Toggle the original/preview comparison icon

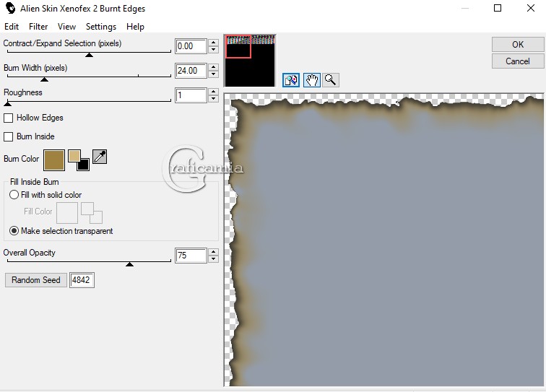(x=291, y=80)
